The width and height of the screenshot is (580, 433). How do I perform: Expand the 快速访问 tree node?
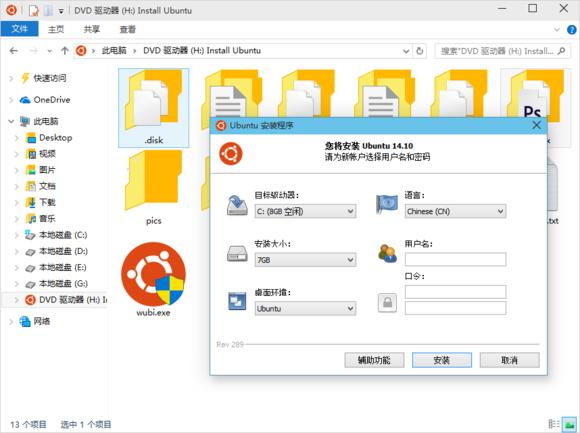click(x=11, y=78)
